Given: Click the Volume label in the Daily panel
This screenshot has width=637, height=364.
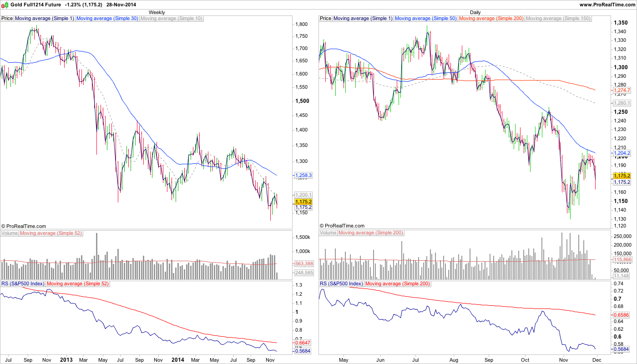Looking at the screenshot, I should click(328, 233).
